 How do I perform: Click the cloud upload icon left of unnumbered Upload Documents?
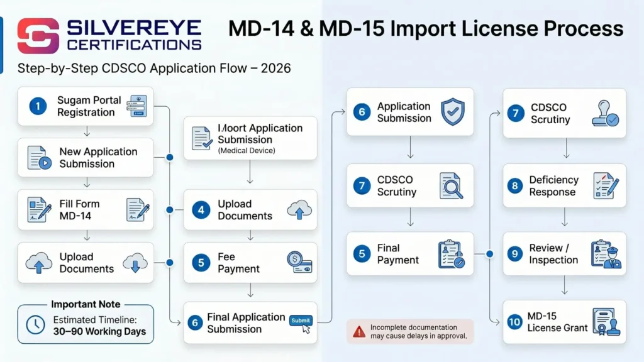pyautogui.click(x=38, y=263)
